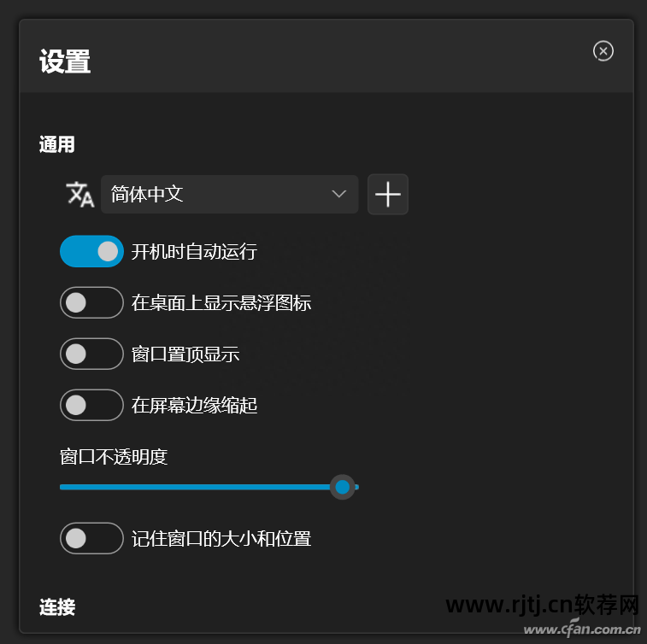Click the 设置 dialog title
Image resolution: width=647 pixels, height=644 pixels.
[65, 61]
